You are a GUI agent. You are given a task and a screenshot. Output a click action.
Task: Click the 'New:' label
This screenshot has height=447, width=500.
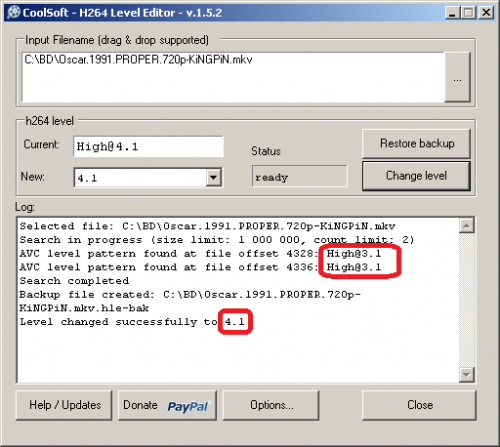point(33,176)
